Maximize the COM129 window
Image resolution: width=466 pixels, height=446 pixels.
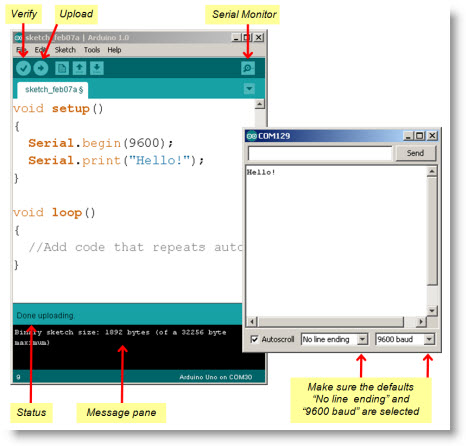[420, 136]
